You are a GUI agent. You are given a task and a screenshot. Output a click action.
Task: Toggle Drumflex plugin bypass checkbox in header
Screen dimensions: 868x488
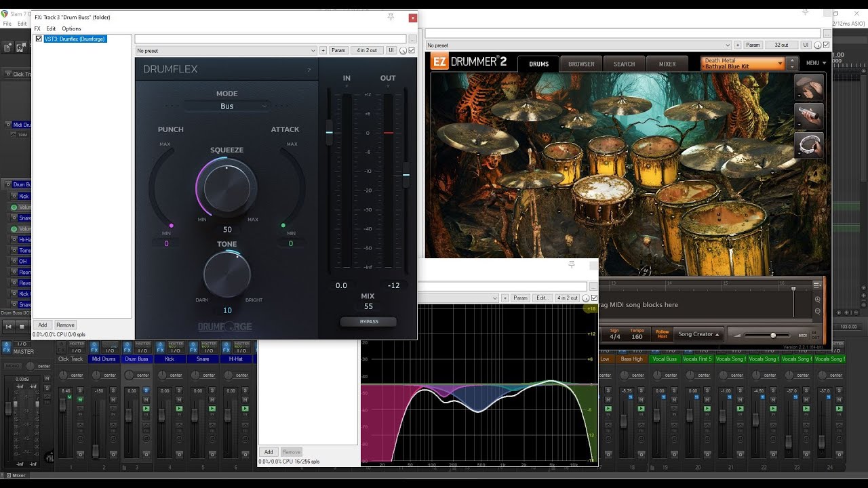coord(412,51)
